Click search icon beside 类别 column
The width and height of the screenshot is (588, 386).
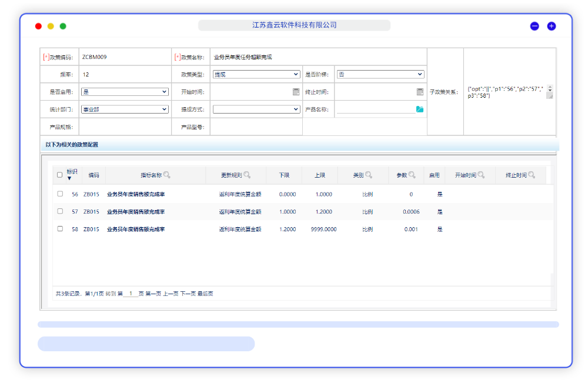369,175
